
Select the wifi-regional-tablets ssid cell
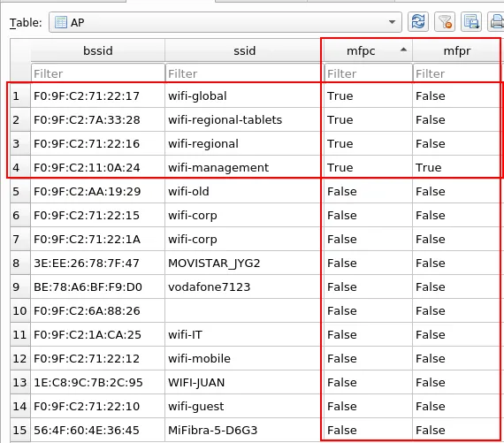244,119
